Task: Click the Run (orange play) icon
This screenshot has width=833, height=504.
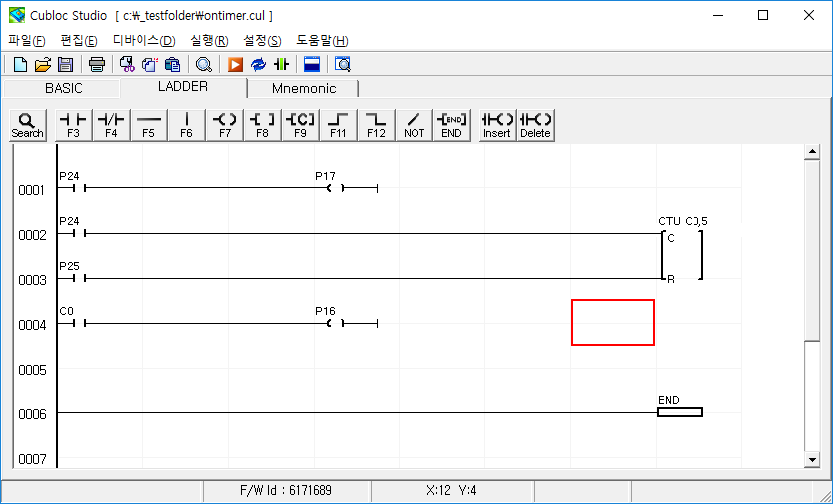Action: click(x=236, y=65)
